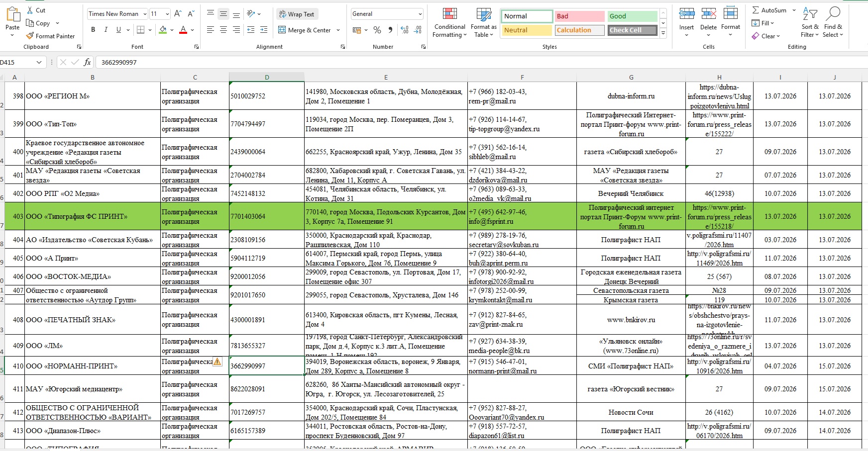Apply the Bad cell style swatch
Screen dimensions: 868x451
coord(579,16)
